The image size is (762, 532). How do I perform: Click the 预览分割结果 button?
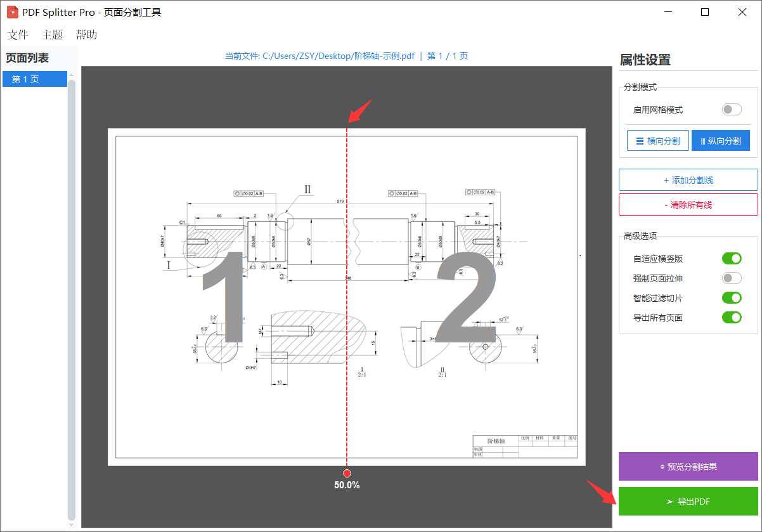688,466
